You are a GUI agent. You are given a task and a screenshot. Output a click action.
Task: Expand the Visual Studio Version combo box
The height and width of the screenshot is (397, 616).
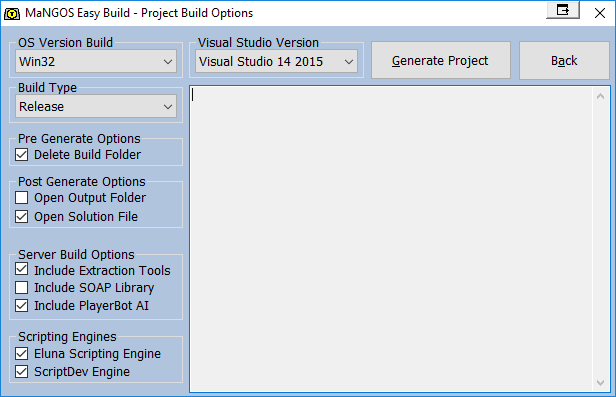pyautogui.click(x=277, y=61)
